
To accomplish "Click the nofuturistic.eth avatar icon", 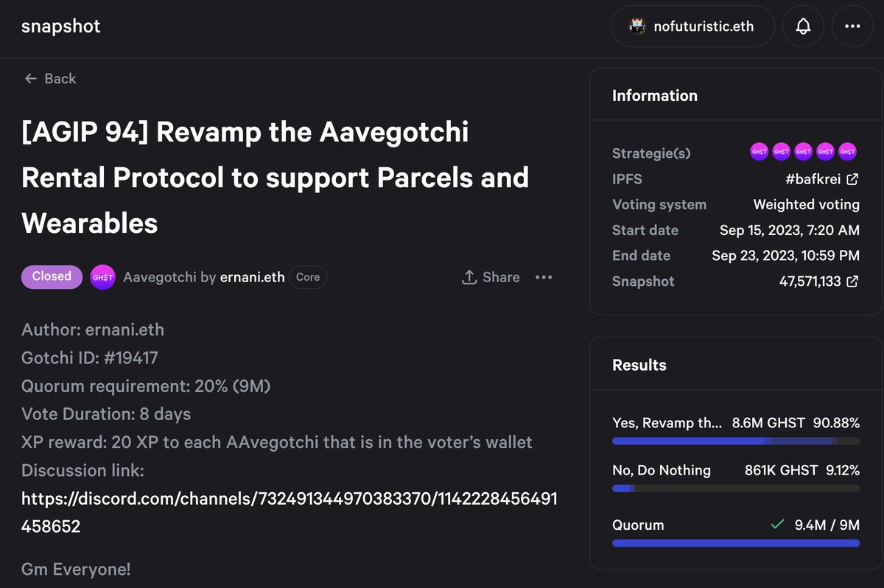I will click(638, 27).
